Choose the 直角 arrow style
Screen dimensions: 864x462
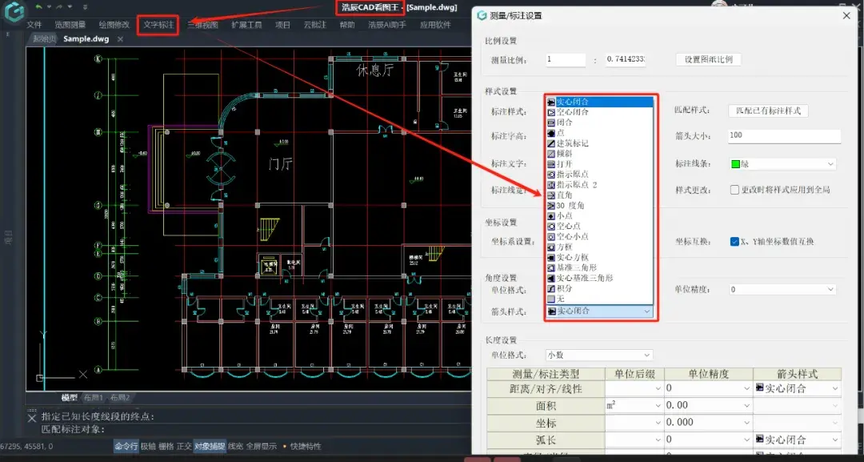coord(600,195)
